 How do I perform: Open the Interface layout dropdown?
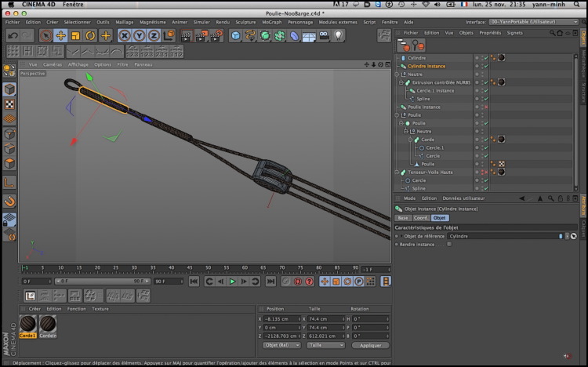pyautogui.click(x=533, y=22)
